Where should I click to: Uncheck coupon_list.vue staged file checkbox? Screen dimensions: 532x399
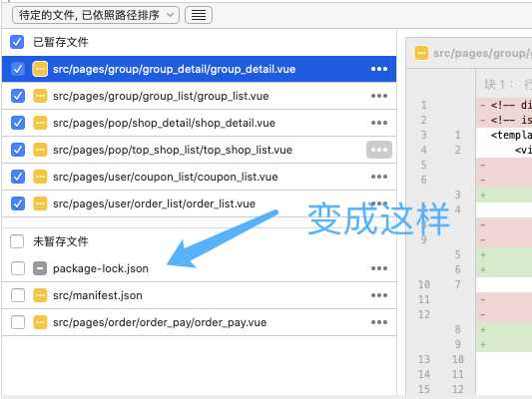18,177
